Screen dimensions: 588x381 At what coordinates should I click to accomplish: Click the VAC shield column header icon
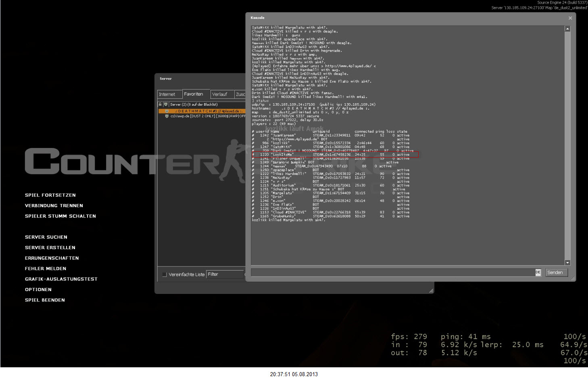165,104
